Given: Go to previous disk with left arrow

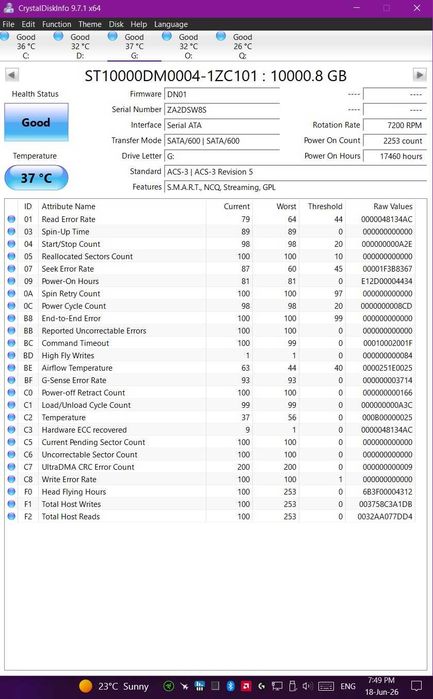Looking at the screenshot, I should pyautogui.click(x=12, y=75).
